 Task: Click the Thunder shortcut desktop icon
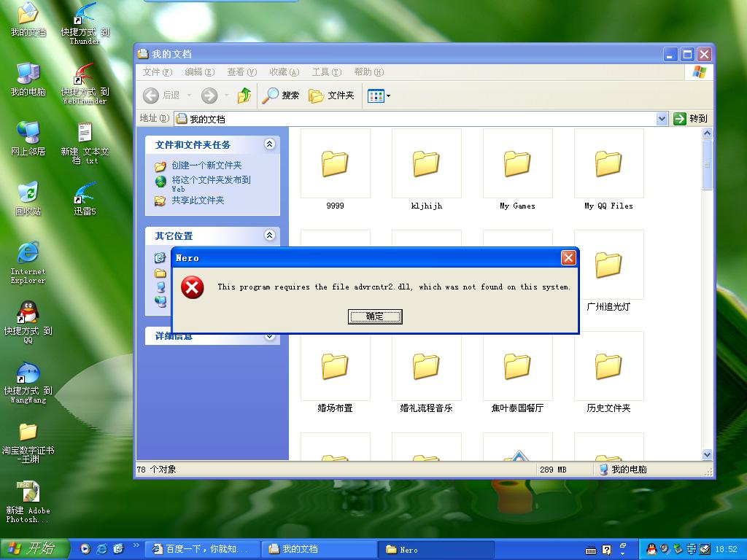(x=85, y=23)
